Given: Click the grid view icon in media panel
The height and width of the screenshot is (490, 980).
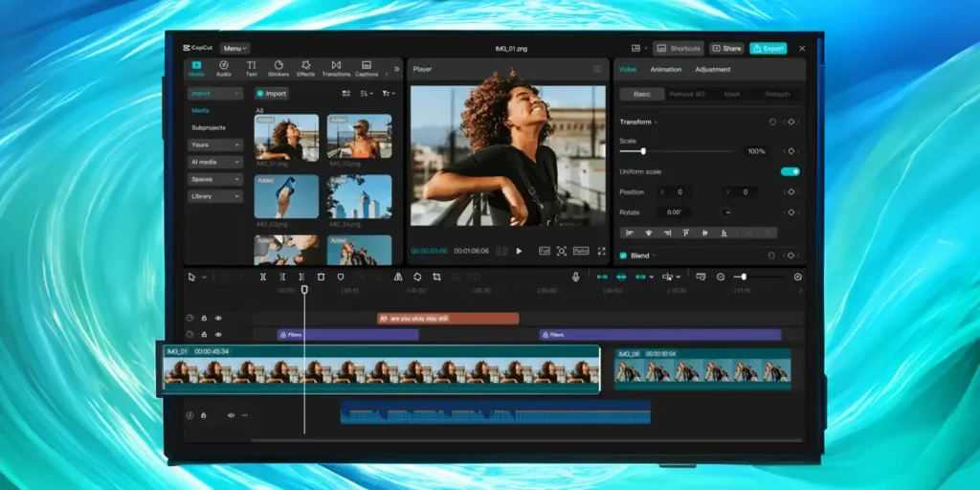Looking at the screenshot, I should pos(346,94).
